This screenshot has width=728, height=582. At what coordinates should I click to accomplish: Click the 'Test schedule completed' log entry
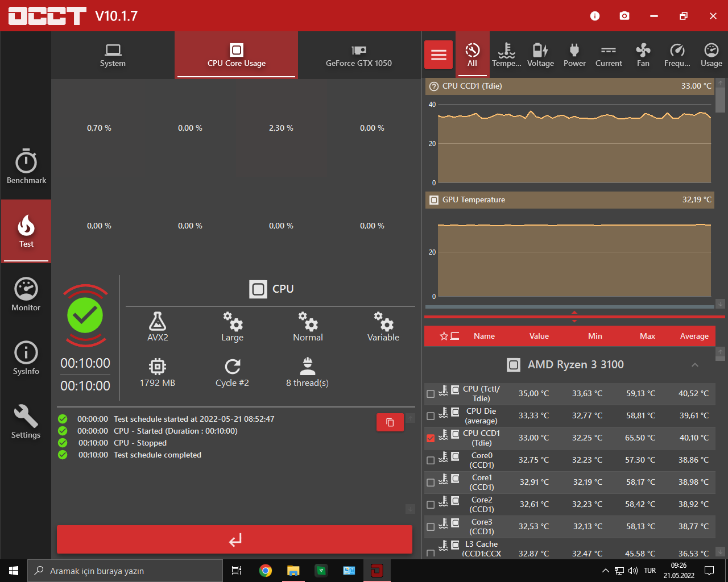click(x=158, y=455)
